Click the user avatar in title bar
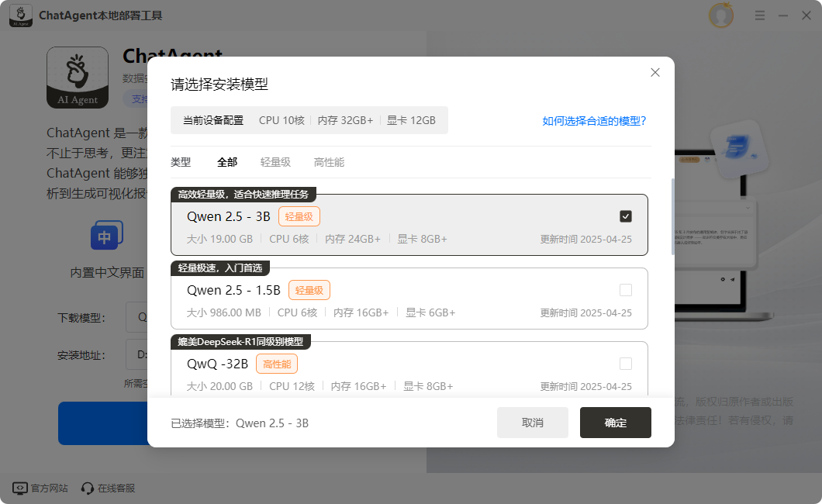 point(721,16)
